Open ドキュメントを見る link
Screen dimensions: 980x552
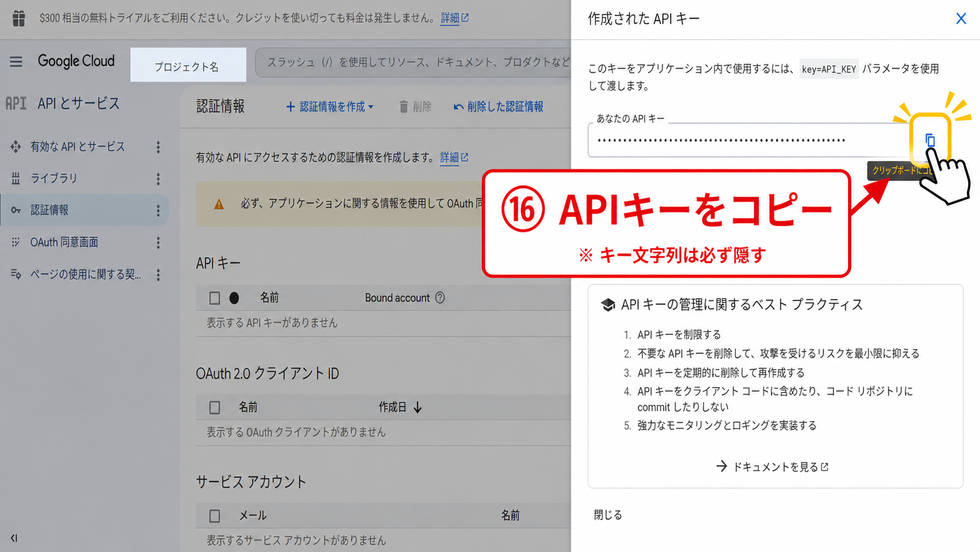pyautogui.click(x=773, y=467)
